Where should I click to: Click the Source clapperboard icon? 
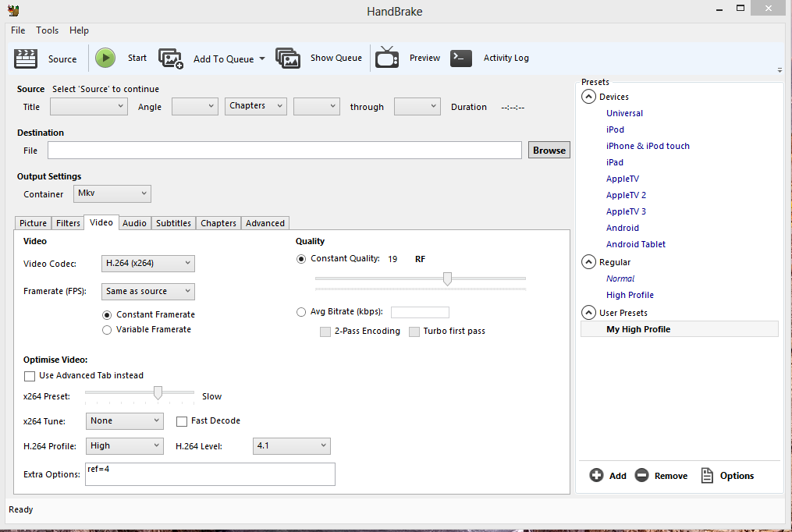coord(26,59)
